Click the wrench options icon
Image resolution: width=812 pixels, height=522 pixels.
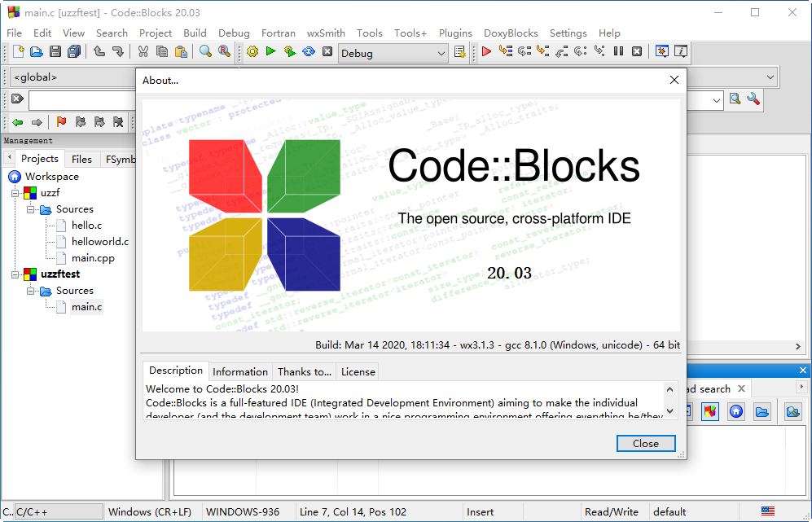(x=753, y=99)
